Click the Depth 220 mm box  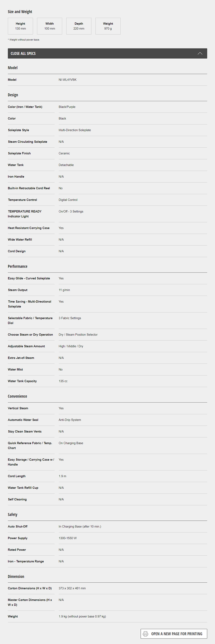[79, 26]
